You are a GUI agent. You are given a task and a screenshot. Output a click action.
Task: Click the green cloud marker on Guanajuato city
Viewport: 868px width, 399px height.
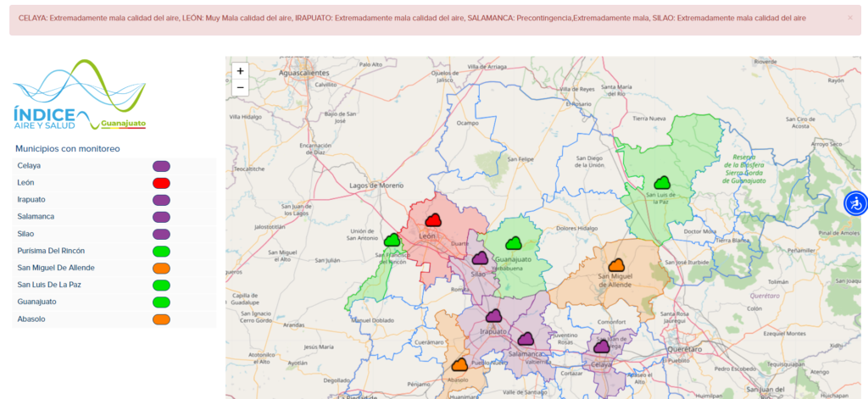pos(512,243)
